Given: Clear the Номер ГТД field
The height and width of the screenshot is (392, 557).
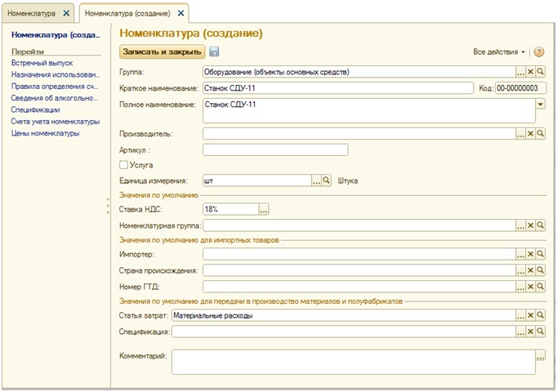Looking at the screenshot, I should tap(530, 286).
